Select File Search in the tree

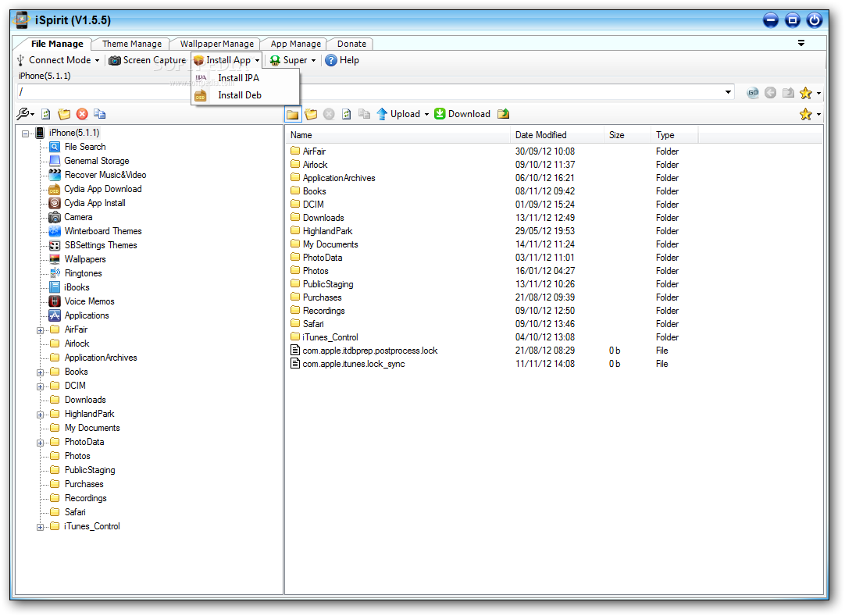[x=85, y=147]
